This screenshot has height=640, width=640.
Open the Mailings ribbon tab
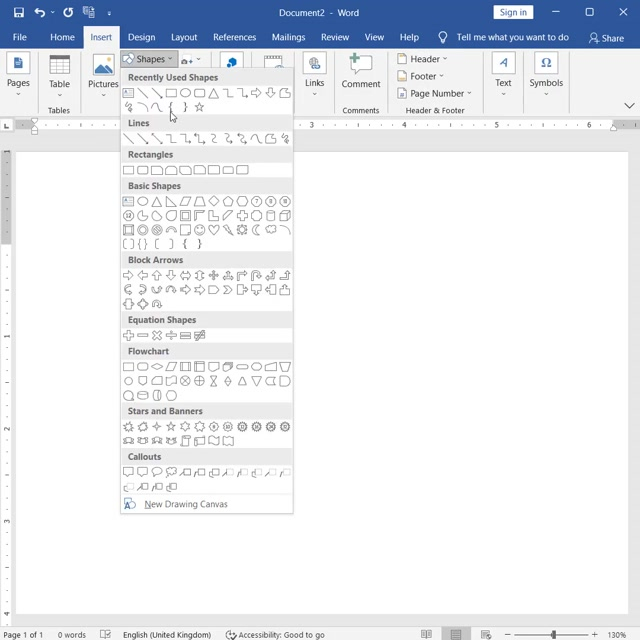coord(288,37)
